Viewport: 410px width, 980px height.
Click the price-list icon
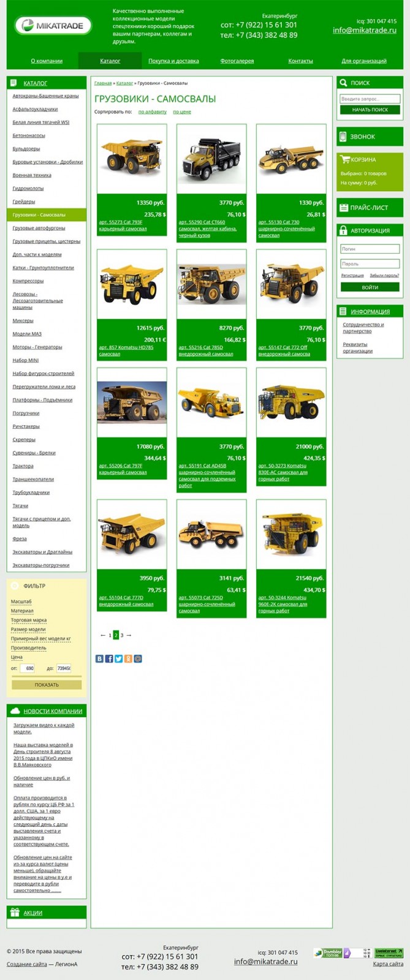(343, 208)
